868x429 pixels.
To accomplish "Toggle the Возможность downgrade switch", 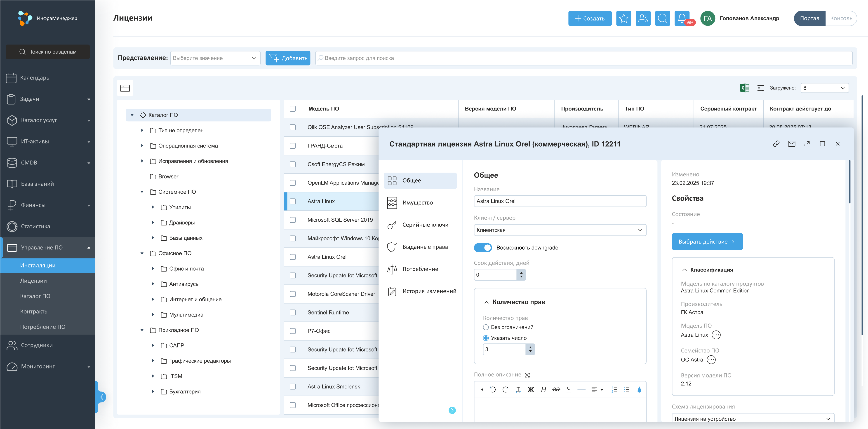I will point(482,248).
